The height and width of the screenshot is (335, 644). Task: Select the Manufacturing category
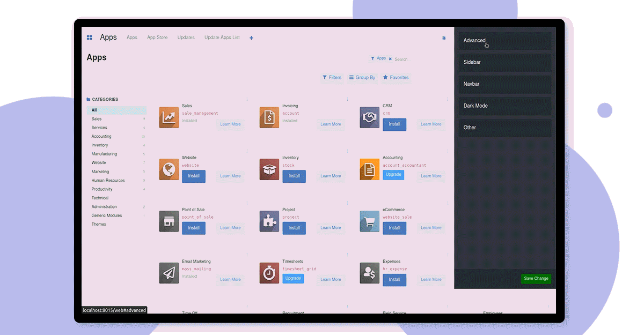click(x=116, y=154)
